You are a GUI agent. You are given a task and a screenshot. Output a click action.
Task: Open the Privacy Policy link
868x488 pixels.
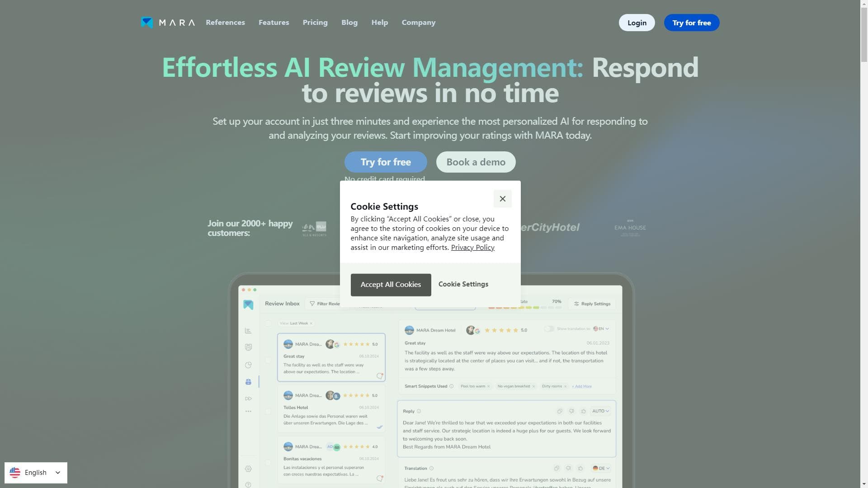pyautogui.click(x=472, y=248)
